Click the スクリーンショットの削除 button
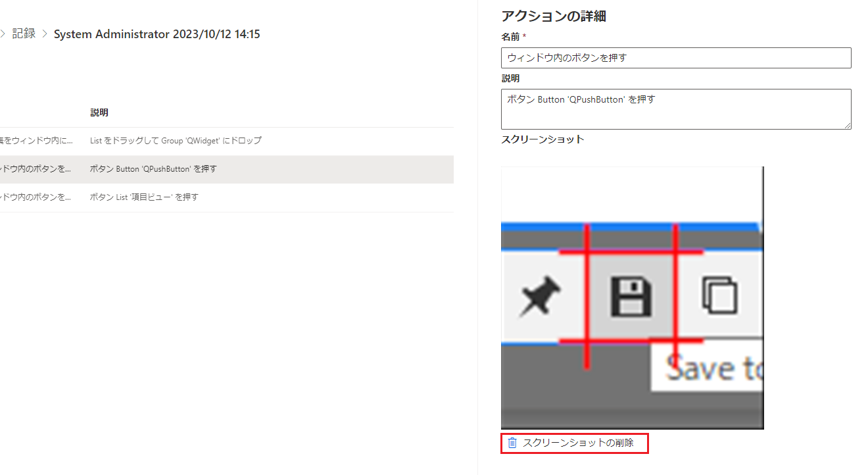This screenshot has width=868, height=475. click(x=575, y=443)
